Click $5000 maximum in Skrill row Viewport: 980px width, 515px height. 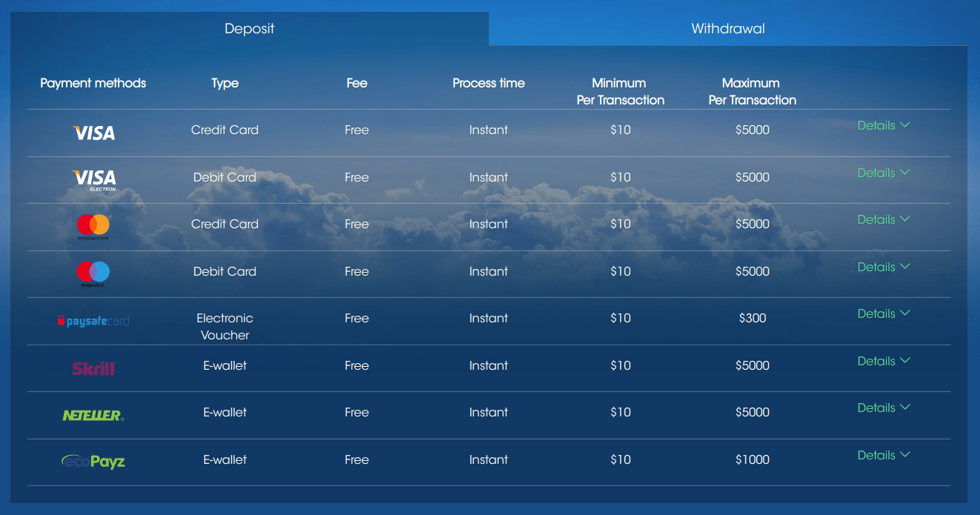tap(753, 365)
